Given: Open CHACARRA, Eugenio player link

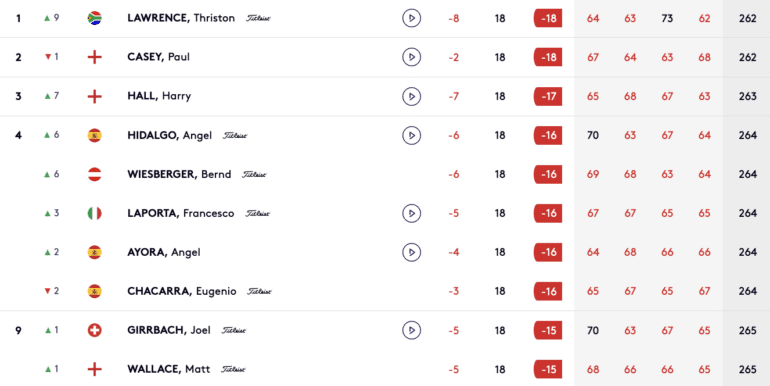Looking at the screenshot, I should (x=182, y=291).
